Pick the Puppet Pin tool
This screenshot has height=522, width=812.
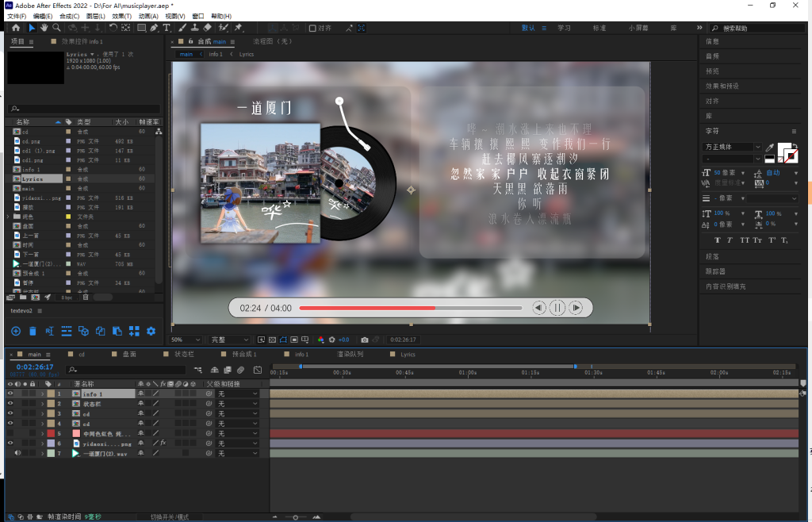pos(238,28)
